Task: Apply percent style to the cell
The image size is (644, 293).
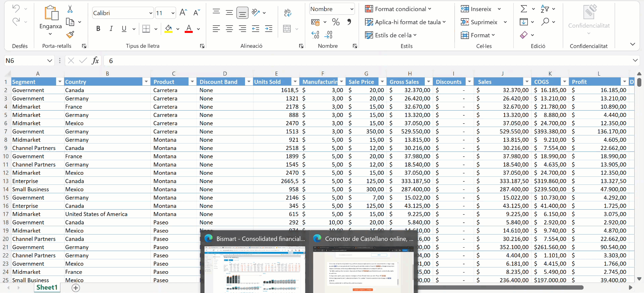Action: click(x=335, y=22)
